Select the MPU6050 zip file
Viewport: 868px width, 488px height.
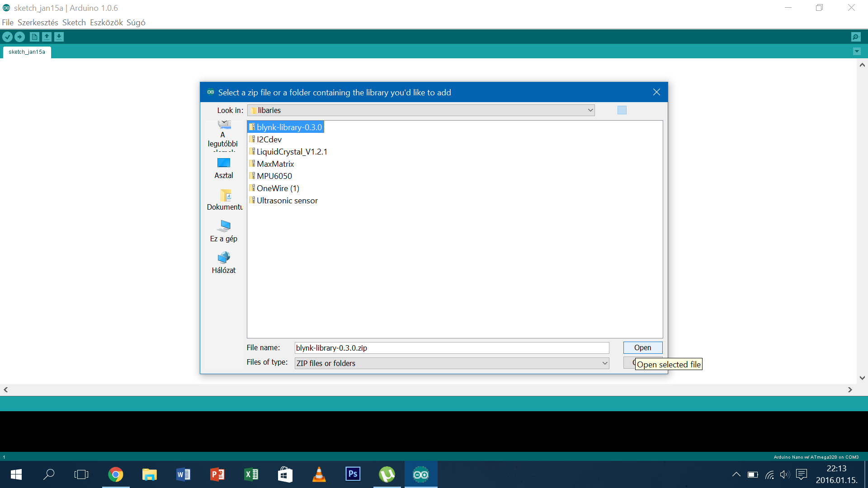coord(274,176)
